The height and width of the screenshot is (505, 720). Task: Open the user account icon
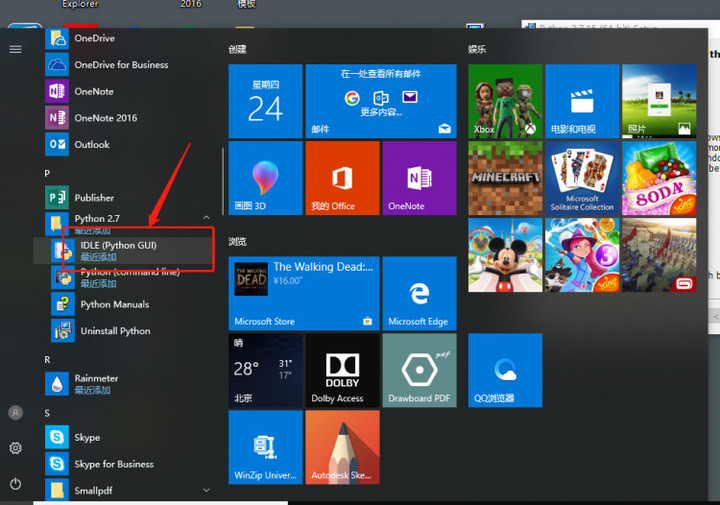tap(15, 413)
